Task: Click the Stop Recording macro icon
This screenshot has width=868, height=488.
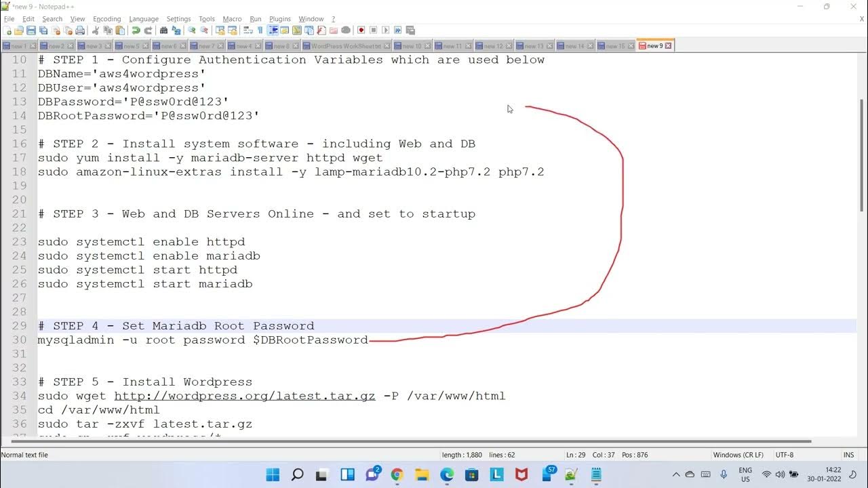Action: [373, 30]
